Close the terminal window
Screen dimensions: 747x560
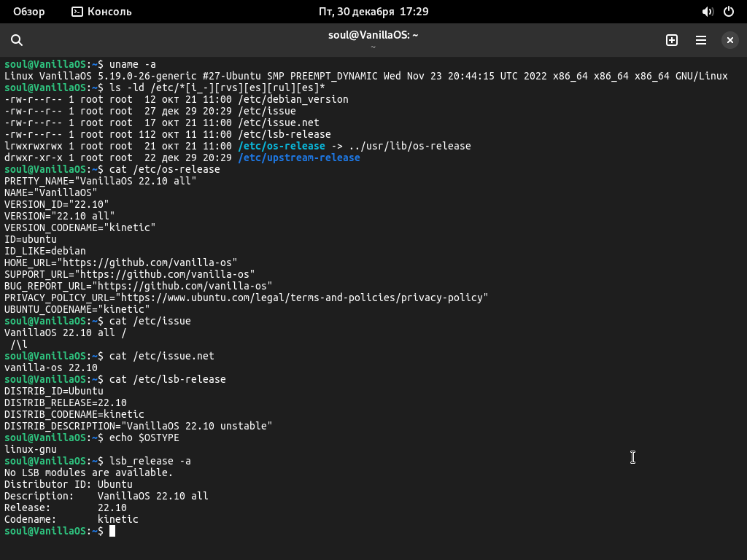tap(729, 40)
